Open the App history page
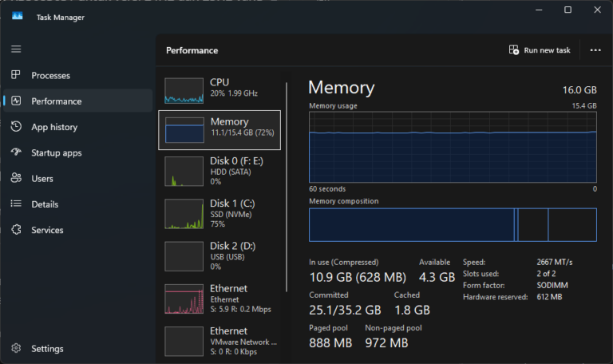The image size is (613, 364). click(77, 127)
